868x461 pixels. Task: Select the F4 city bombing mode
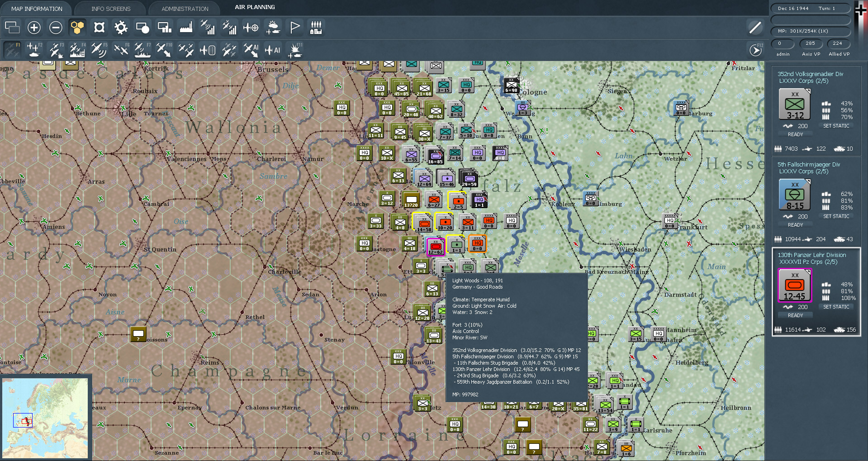(77, 50)
